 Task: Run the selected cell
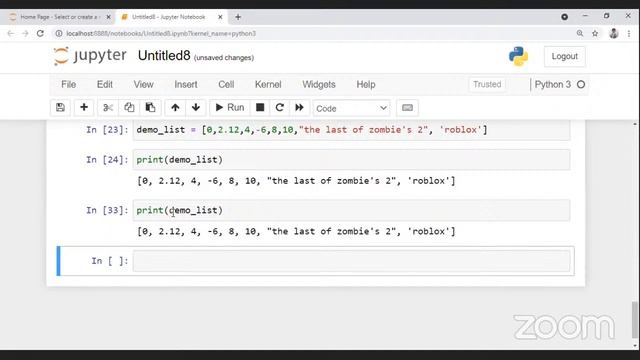click(229, 108)
